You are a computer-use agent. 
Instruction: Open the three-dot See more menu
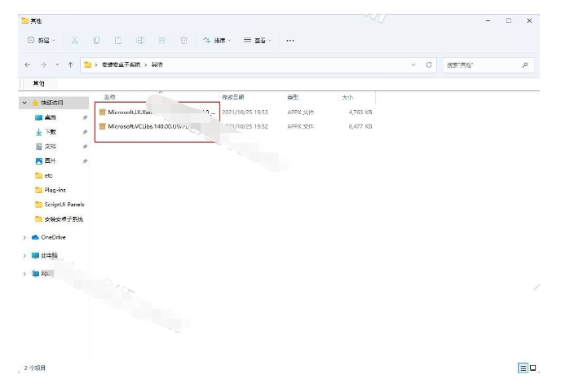pyautogui.click(x=290, y=41)
